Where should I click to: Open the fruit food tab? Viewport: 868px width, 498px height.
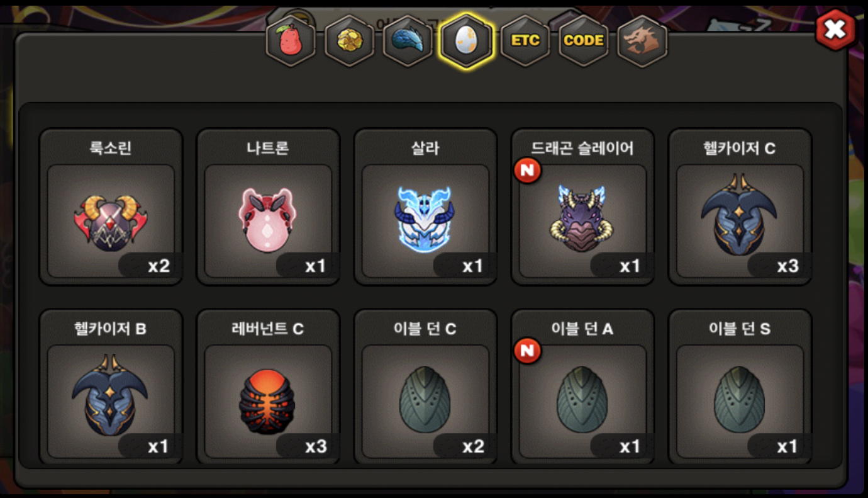pos(290,42)
